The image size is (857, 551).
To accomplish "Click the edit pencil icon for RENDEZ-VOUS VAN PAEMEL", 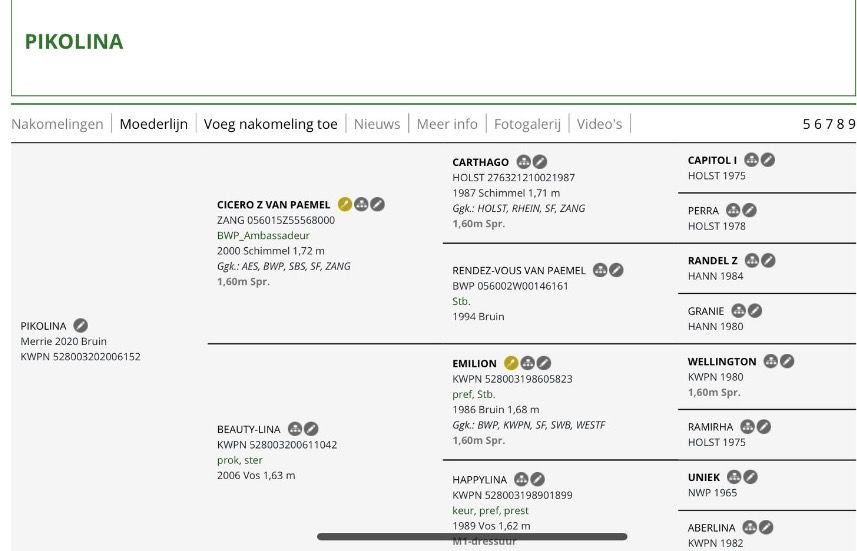I will click(617, 270).
